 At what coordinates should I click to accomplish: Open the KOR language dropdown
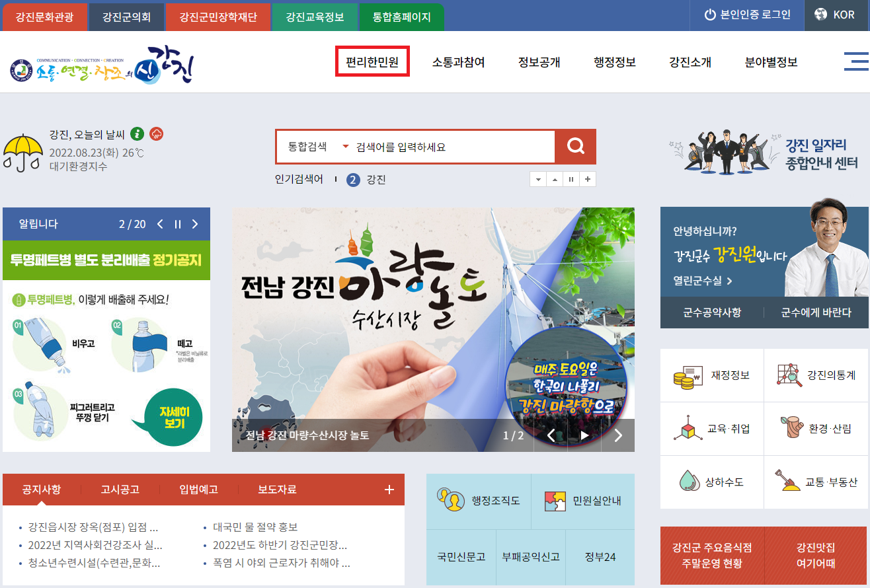[x=837, y=15]
